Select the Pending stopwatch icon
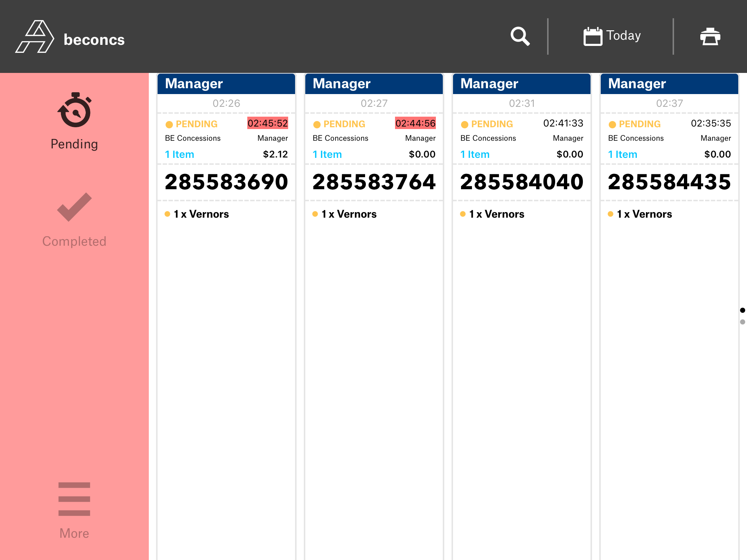This screenshot has height=560, width=747. tap(74, 110)
